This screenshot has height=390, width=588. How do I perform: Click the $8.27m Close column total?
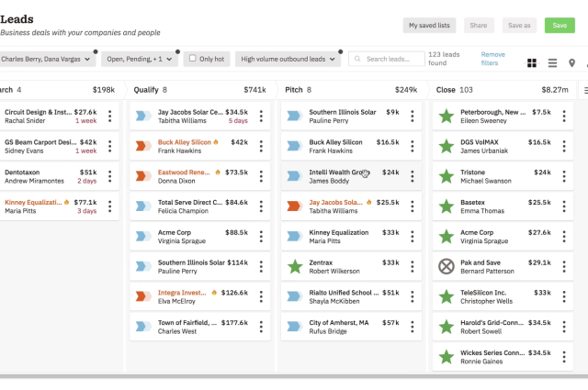pos(555,90)
